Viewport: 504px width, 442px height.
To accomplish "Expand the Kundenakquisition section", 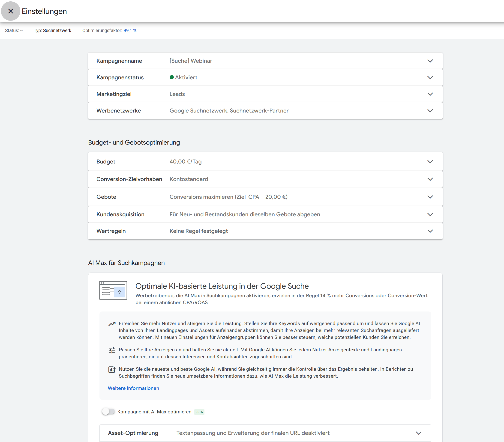I will click(x=430, y=214).
